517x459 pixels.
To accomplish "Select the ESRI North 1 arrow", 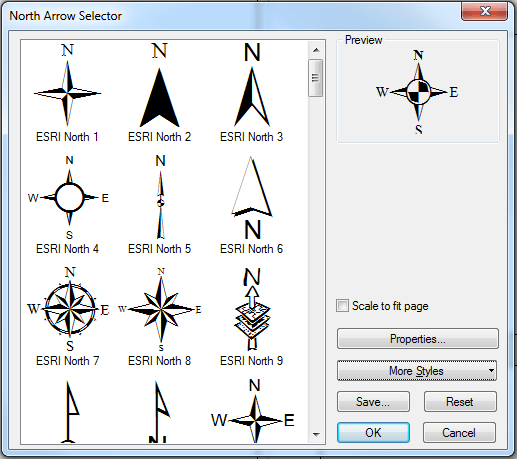I will coord(67,93).
